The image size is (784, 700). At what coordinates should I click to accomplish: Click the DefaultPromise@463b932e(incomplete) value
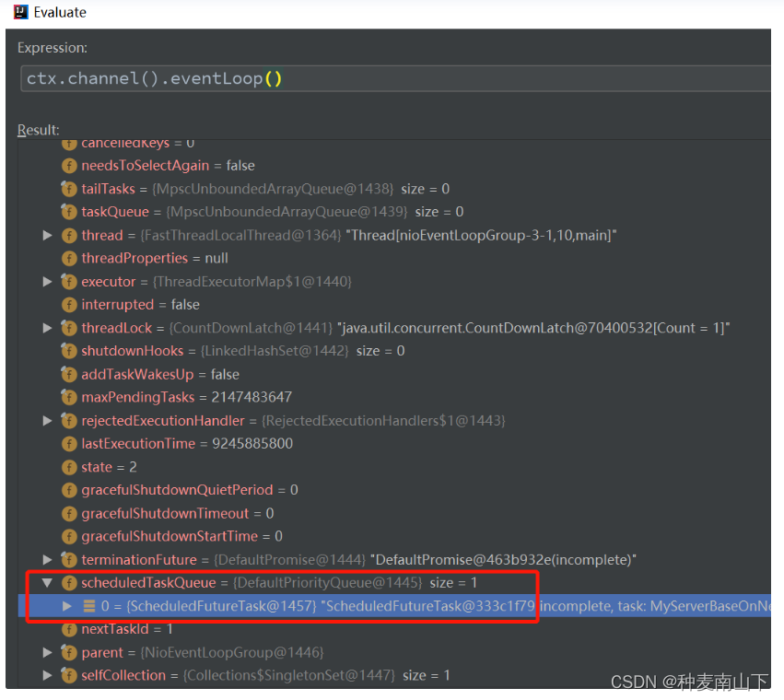(503, 559)
